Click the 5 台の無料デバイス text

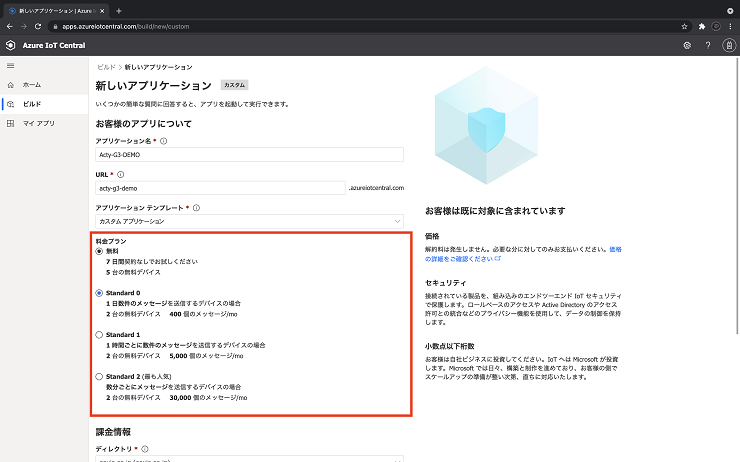click(133, 272)
